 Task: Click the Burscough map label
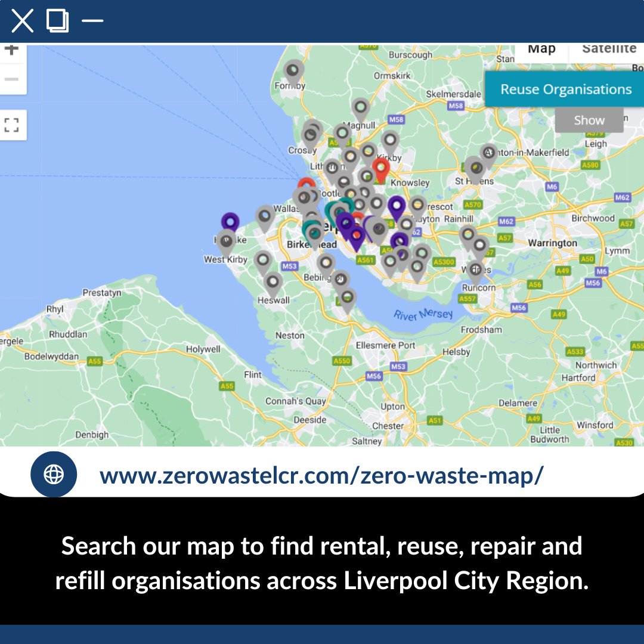coord(410,55)
